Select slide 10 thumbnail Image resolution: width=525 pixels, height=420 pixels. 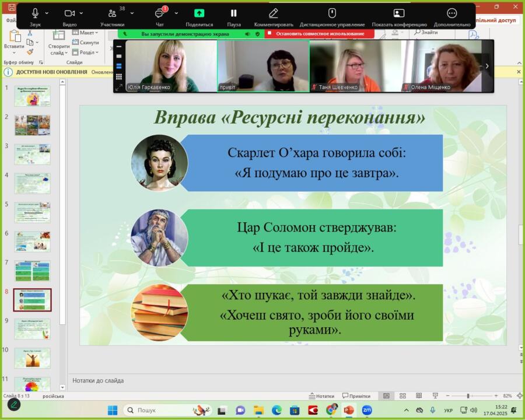(33, 358)
